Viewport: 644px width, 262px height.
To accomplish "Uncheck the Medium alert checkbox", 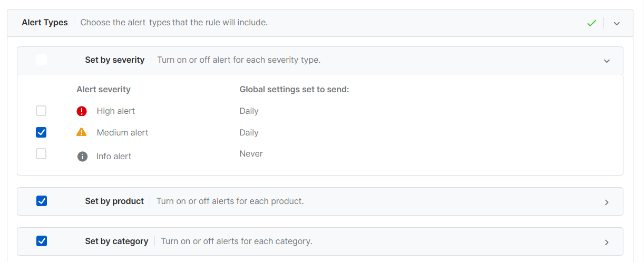I will click(x=41, y=132).
